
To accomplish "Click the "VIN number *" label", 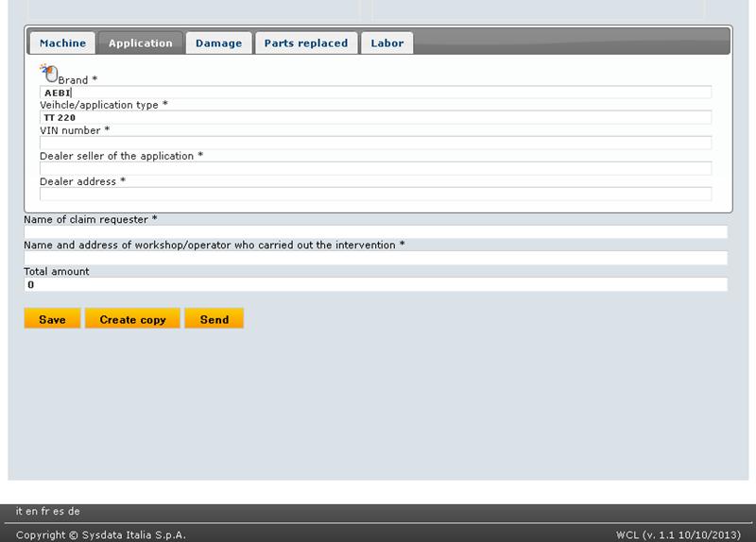I will (75, 130).
